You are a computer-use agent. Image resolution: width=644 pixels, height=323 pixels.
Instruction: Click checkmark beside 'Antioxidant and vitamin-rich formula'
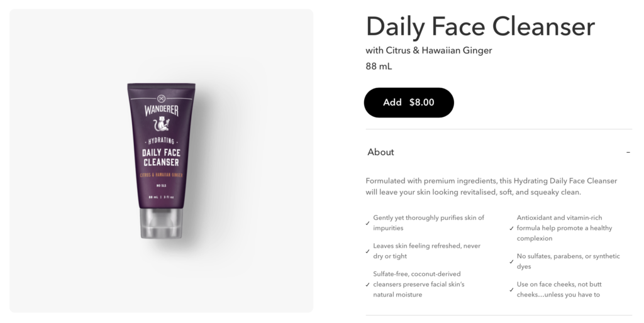pos(511,228)
